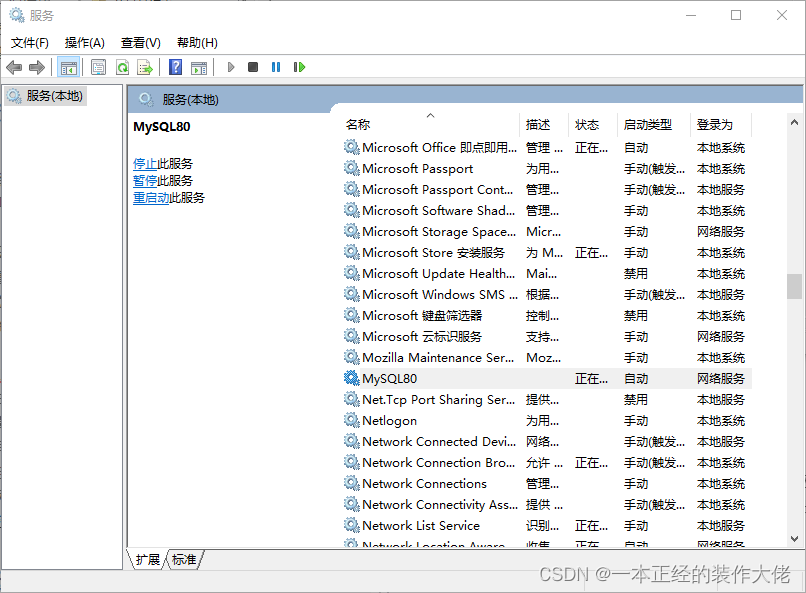Open the 操作(A) menu
Viewport: 806px width, 593px height.
(x=85, y=43)
